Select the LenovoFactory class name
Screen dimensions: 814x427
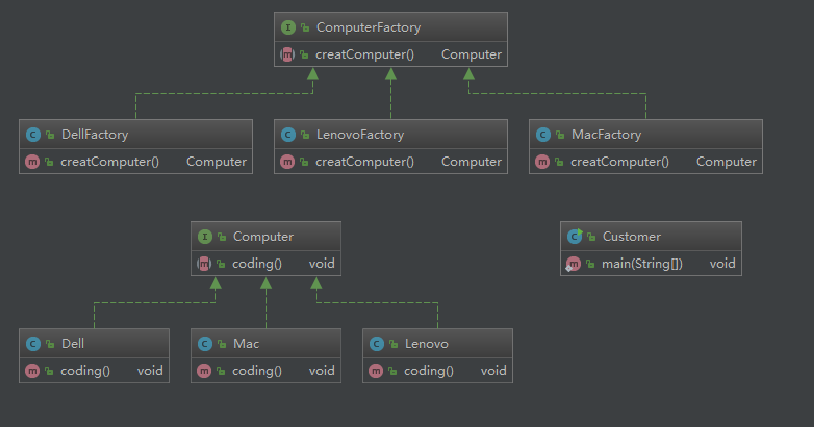coord(360,135)
